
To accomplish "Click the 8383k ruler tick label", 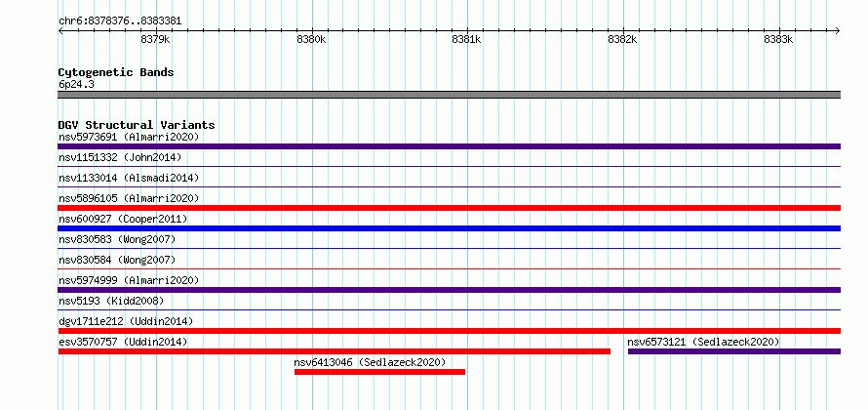I will coord(779,40).
